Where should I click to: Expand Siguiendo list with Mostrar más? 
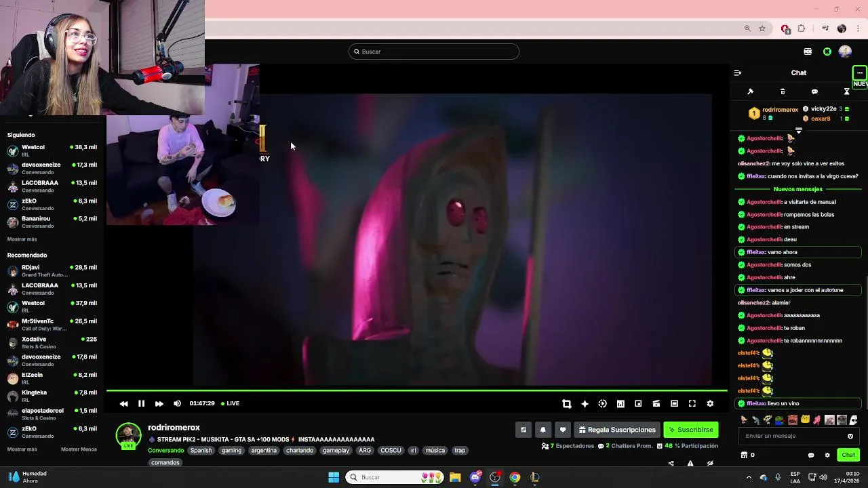coord(22,239)
